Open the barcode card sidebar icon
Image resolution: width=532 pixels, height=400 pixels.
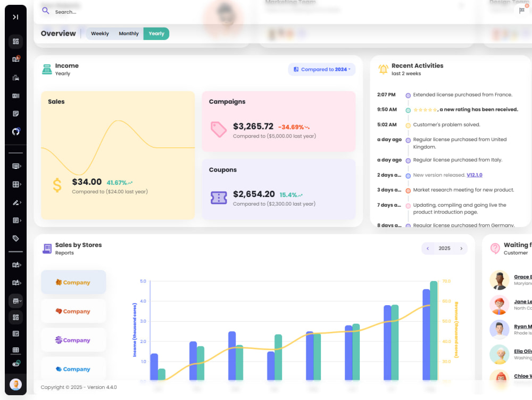(15, 96)
